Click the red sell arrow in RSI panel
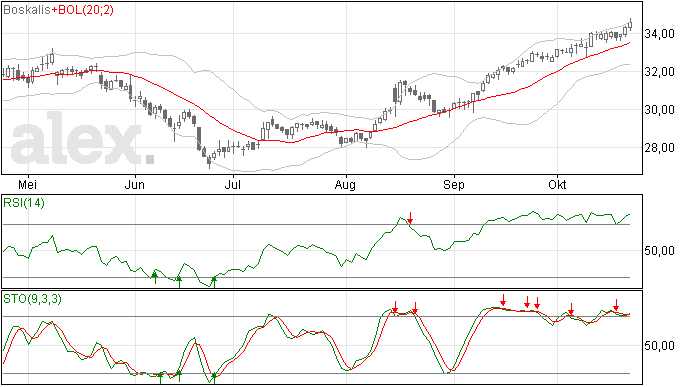Screen dimensions: 690x387 410,218
